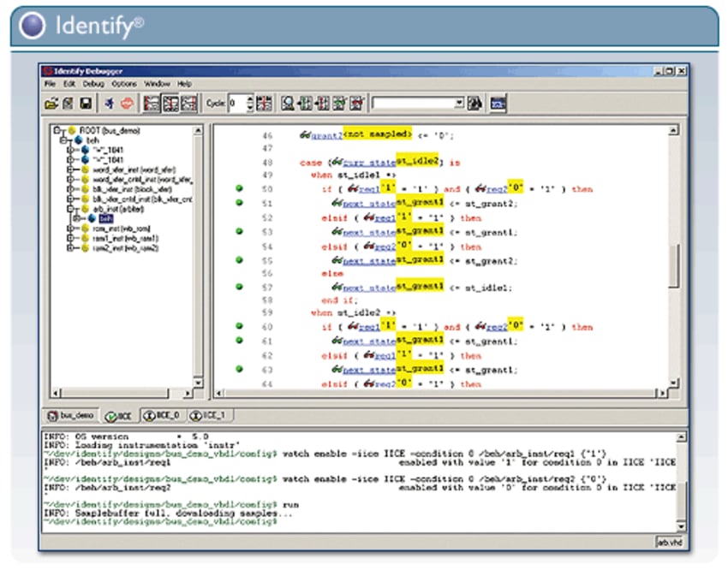
Task: Click the watch glasses icon on line 46
Action: (x=304, y=134)
